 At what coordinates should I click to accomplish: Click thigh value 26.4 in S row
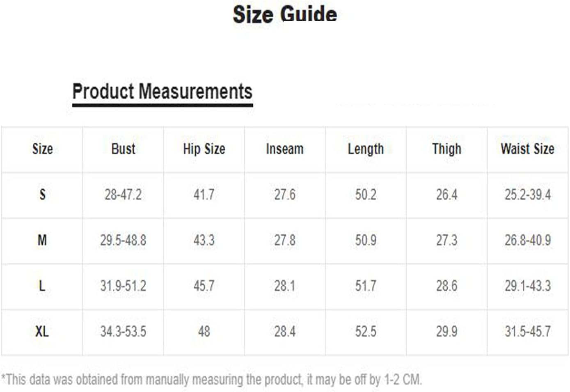click(446, 194)
